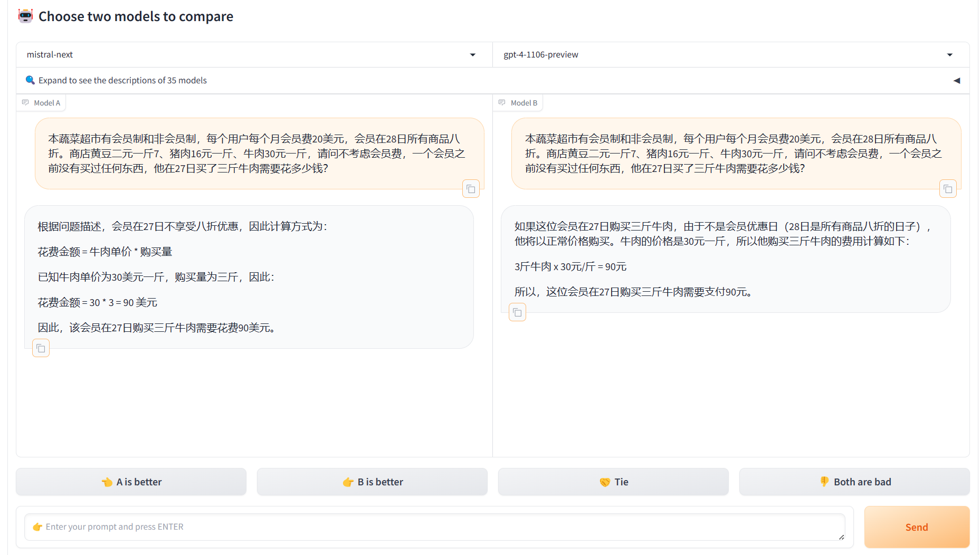Open the gpt-4-1106-preview model dropdown
The height and width of the screenshot is (555, 980).
[x=949, y=55]
